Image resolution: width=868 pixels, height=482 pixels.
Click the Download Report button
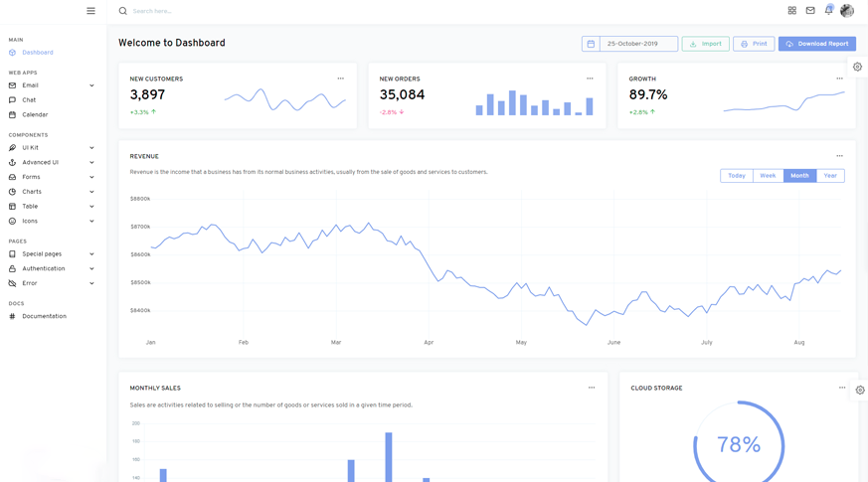tap(817, 44)
